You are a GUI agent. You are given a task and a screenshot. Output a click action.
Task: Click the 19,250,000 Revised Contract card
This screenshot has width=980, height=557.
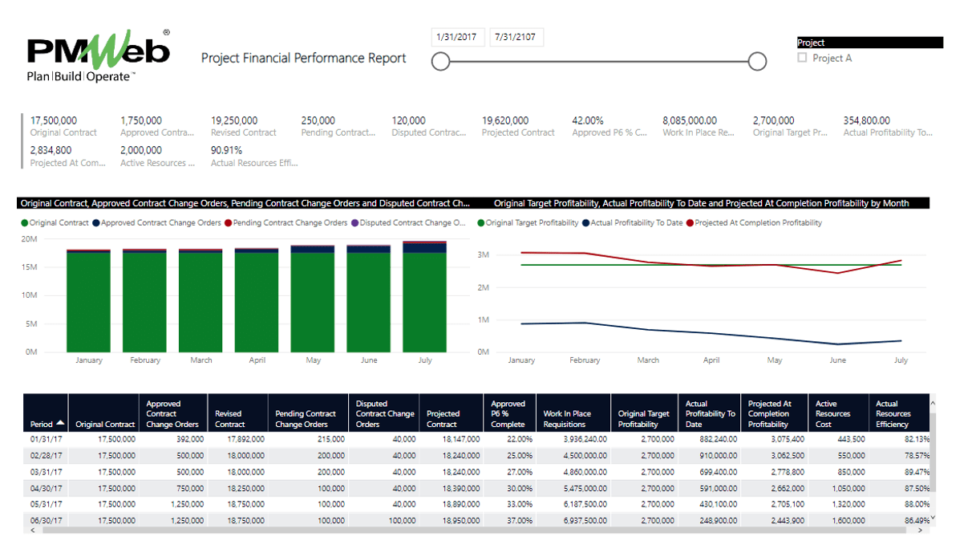point(245,126)
